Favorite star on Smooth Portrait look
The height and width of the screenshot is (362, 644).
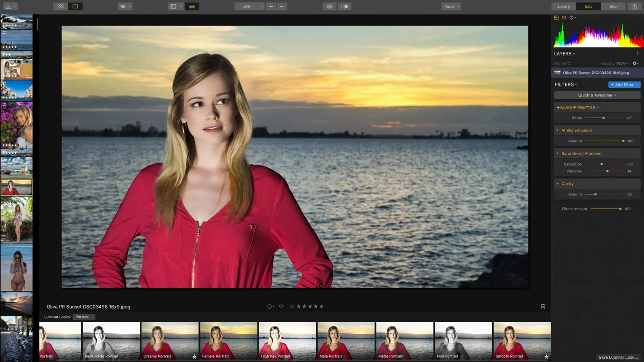pyautogui.click(x=546, y=356)
